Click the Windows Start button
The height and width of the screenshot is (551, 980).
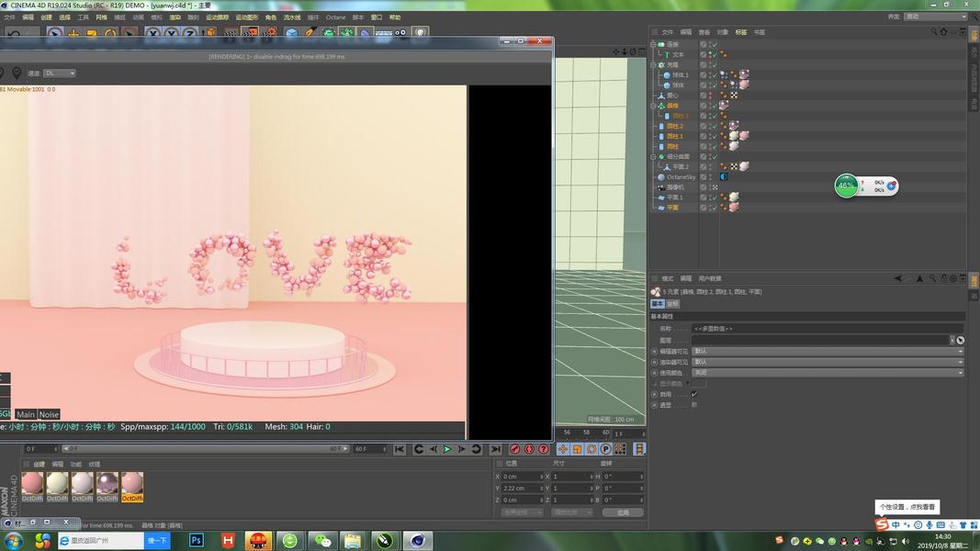[x=13, y=540]
